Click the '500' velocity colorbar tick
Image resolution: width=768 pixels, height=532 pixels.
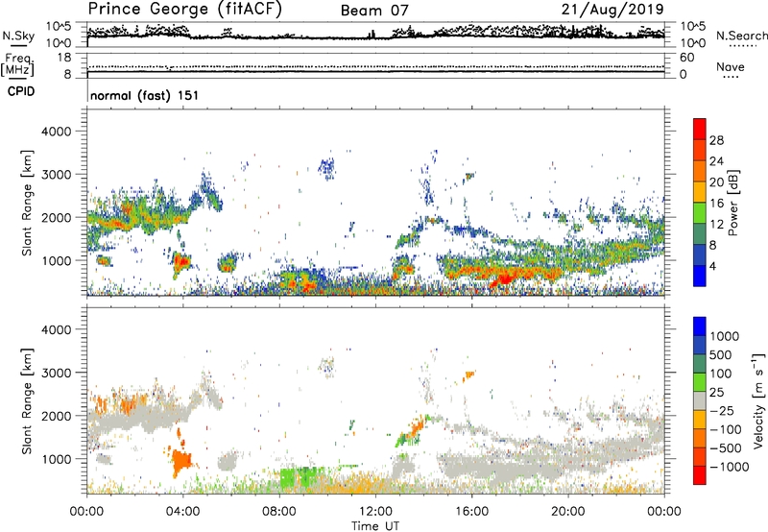pyautogui.click(x=721, y=355)
